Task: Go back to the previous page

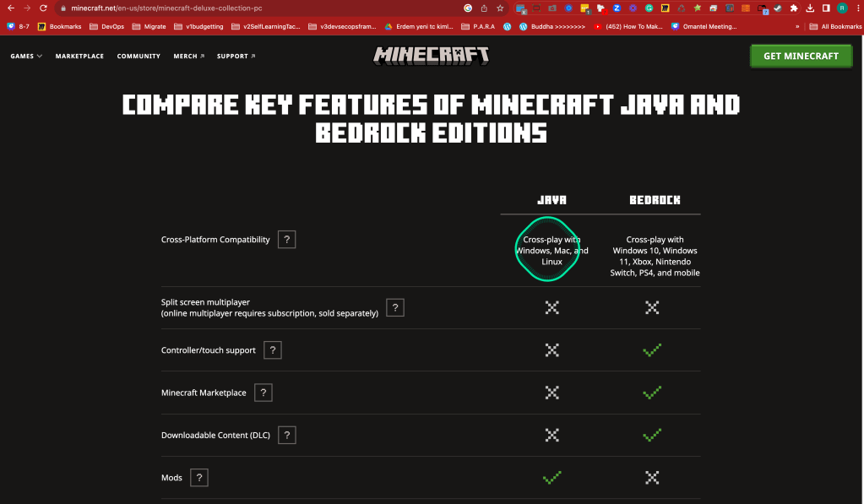Action: tap(10, 8)
